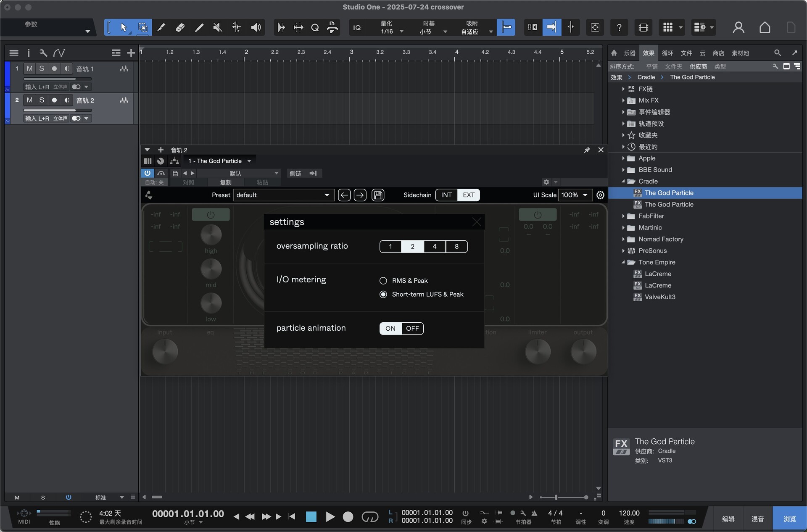Screen dimensions: 807x532
Task: Record-arm track 音轨 1
Action: [54, 68]
